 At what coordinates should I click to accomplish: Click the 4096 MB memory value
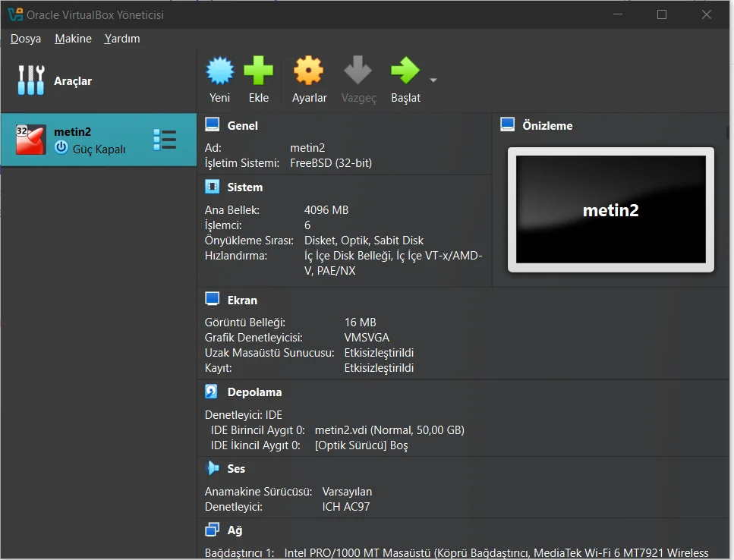click(326, 210)
